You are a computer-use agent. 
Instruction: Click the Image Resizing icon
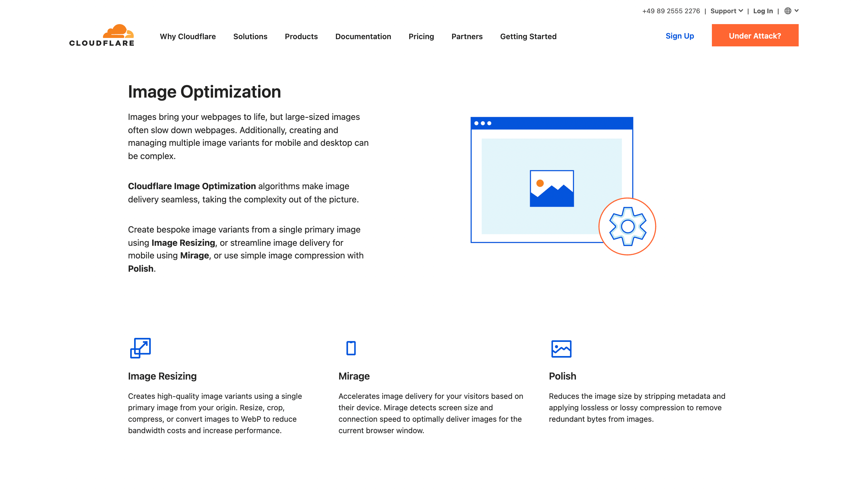click(x=140, y=348)
